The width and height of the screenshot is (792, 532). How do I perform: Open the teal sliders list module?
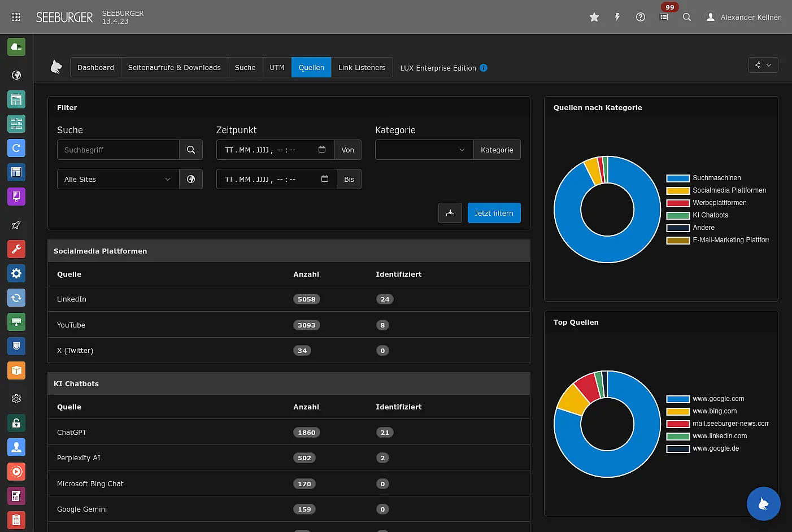click(16, 124)
